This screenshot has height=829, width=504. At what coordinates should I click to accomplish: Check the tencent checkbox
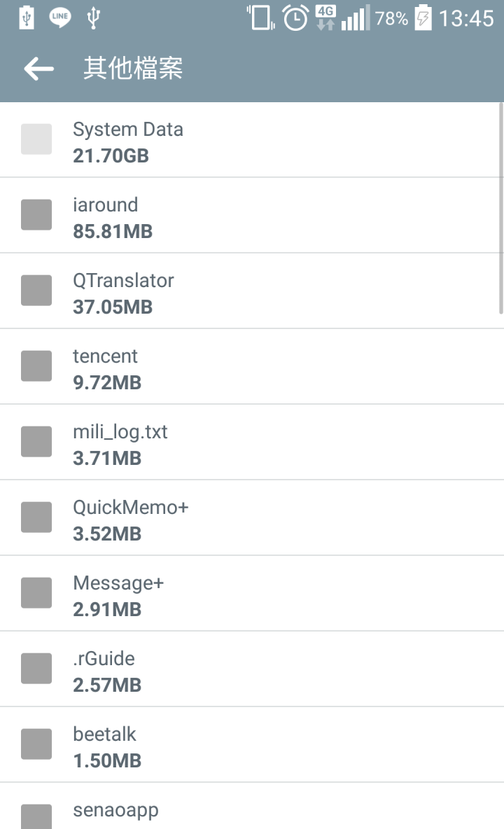[36, 366]
